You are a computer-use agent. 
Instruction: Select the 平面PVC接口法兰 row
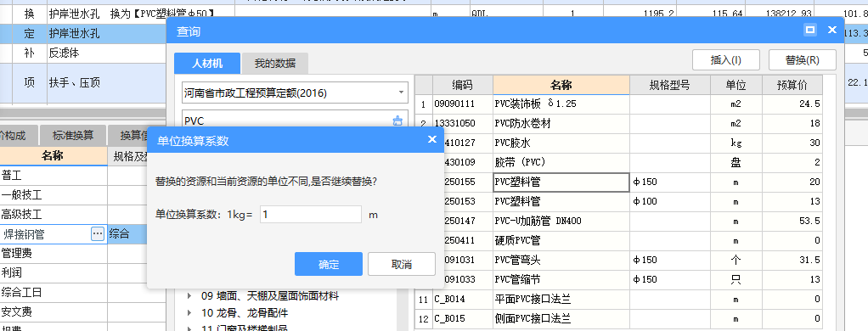point(618,300)
